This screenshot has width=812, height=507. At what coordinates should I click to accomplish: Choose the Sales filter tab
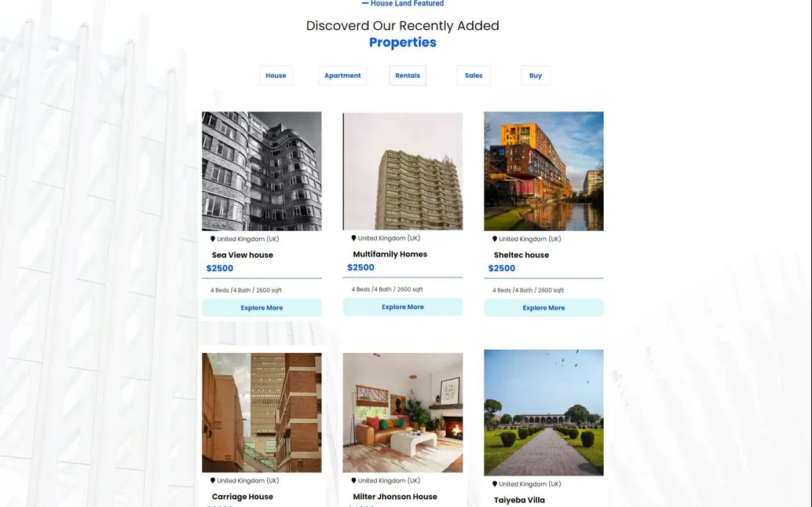click(x=474, y=75)
